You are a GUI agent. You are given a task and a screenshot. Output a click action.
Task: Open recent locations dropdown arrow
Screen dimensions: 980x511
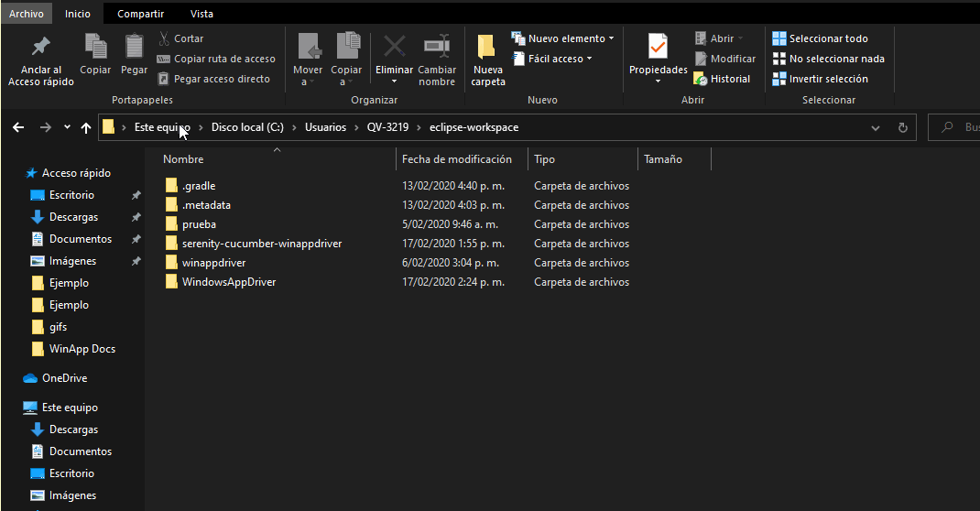pyautogui.click(x=67, y=128)
